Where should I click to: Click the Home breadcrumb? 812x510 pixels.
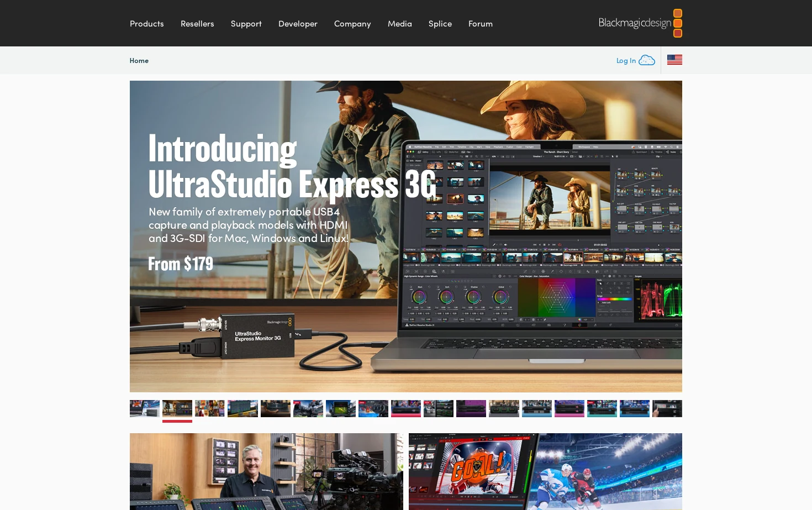(x=139, y=60)
